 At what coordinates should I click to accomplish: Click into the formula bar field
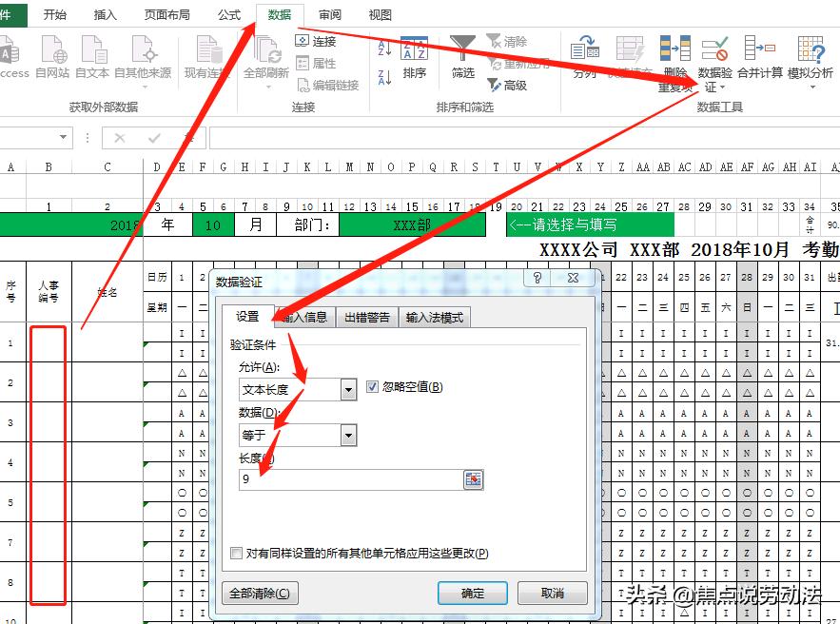click(x=524, y=138)
